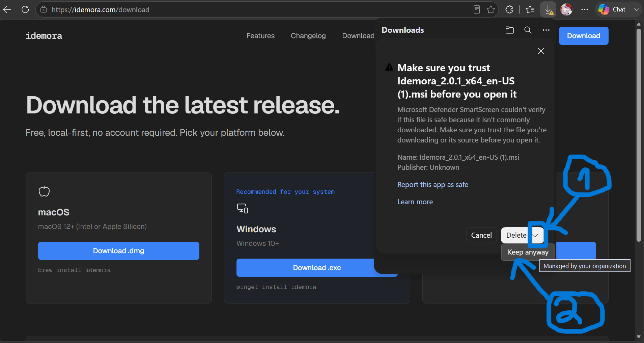
Task: Open the downloads folder from the Downloads panel
Action: [x=510, y=30]
